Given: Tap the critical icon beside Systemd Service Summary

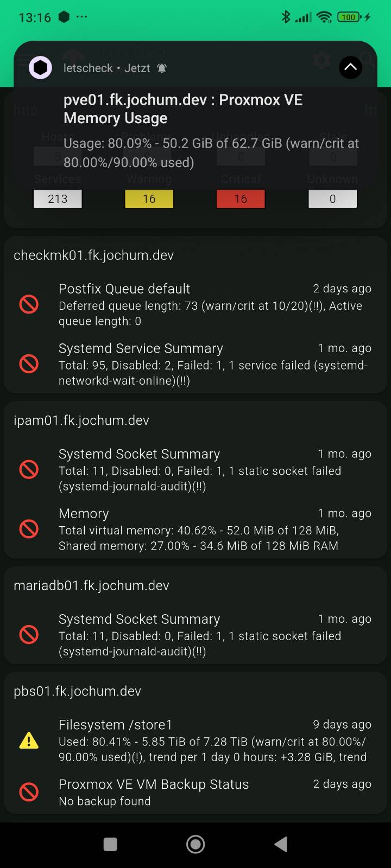Looking at the screenshot, I should [29, 364].
